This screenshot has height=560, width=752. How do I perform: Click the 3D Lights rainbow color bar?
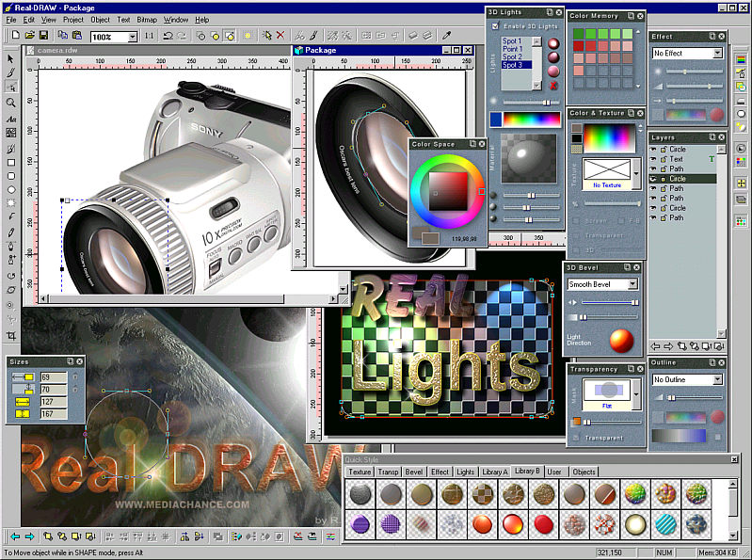532,119
